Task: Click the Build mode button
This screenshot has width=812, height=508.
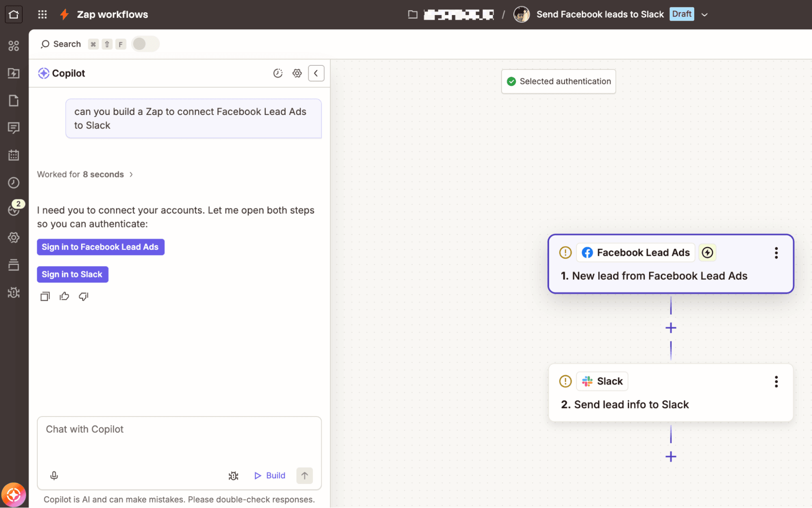Action: [x=270, y=476]
